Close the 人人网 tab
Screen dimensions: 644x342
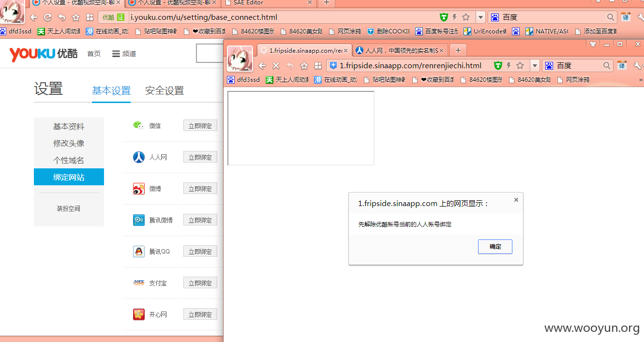click(441, 50)
